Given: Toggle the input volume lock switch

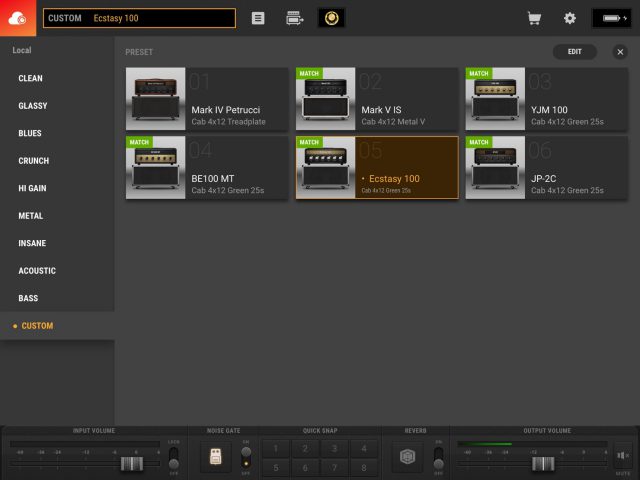Looking at the screenshot, I should point(173,458).
